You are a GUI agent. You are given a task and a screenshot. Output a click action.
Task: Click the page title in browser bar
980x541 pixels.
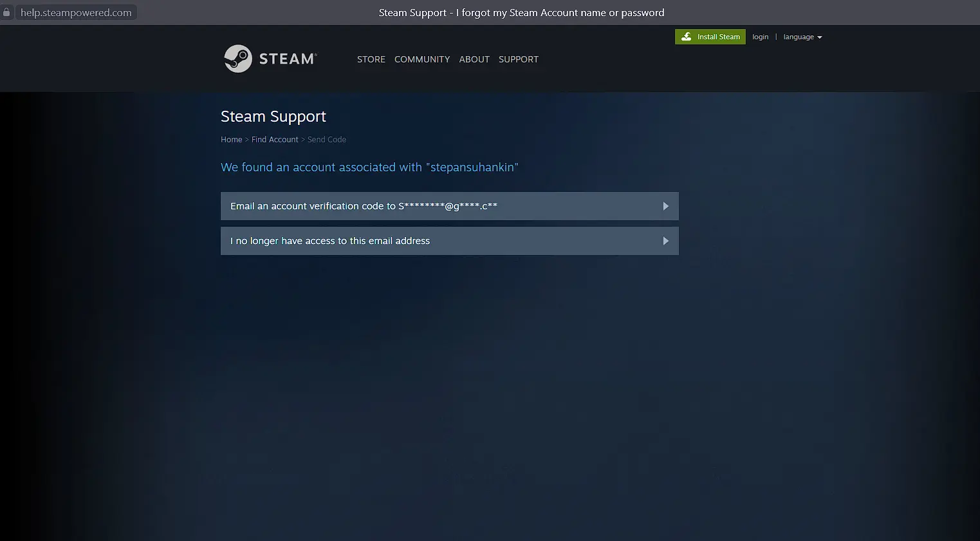pyautogui.click(x=521, y=12)
